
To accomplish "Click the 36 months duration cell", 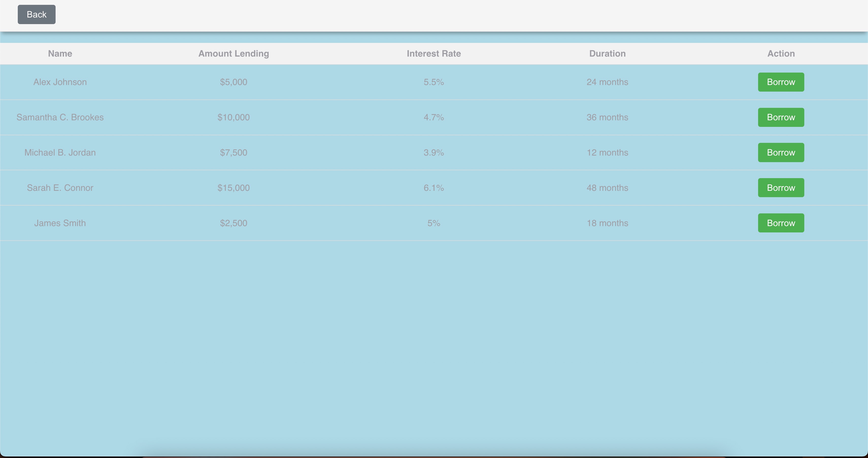I will (607, 117).
